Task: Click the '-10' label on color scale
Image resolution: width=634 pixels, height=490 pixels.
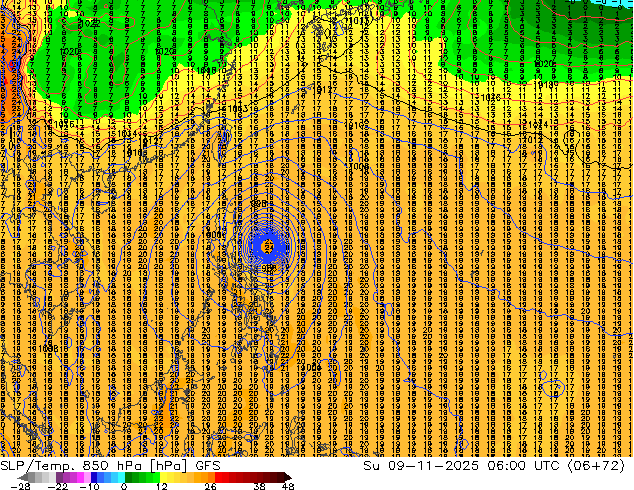Action: pos(89,486)
